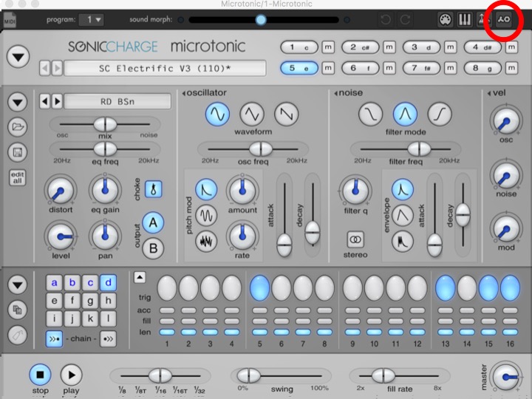532x399 pixels.
Task: Open the program number dropdown
Action: click(x=91, y=20)
